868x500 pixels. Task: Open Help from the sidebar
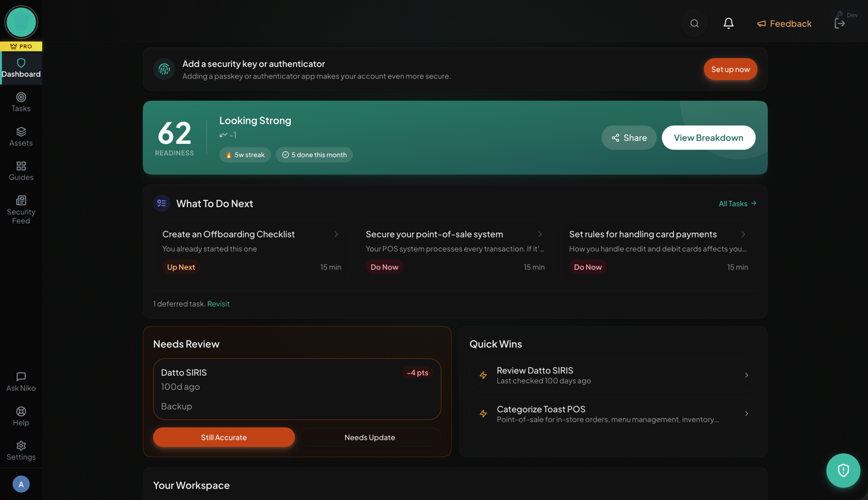pos(21,416)
